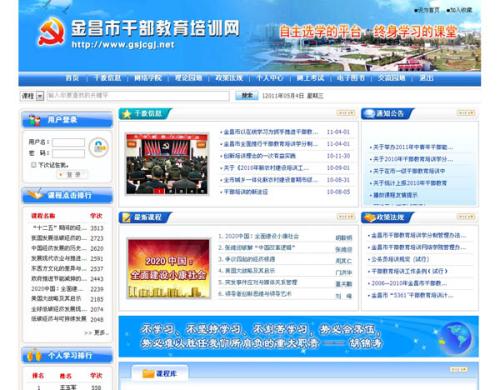Click the password input field
500x390 pixels.
point(68,153)
